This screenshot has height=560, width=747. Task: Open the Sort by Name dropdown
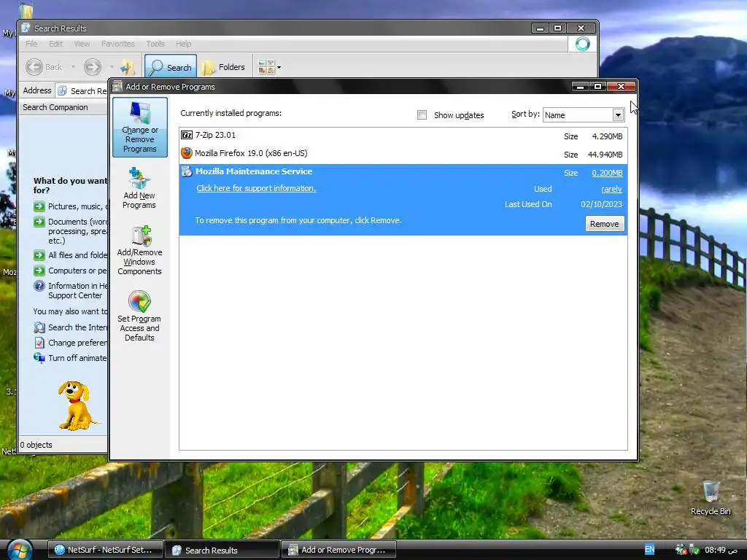(x=617, y=114)
